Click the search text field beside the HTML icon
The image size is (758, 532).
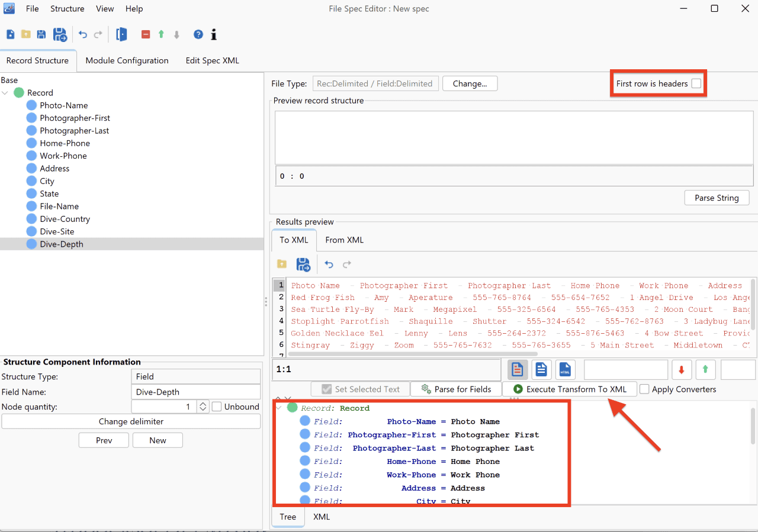(x=626, y=370)
